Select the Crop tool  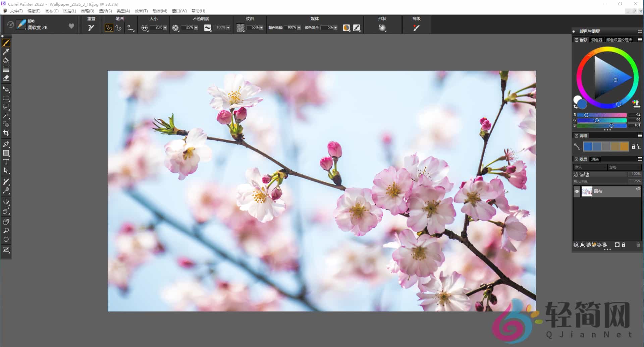point(6,133)
